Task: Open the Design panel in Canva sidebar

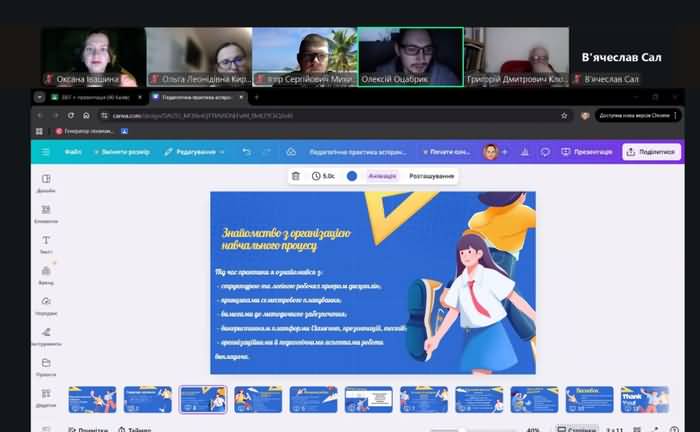Action: click(46, 182)
